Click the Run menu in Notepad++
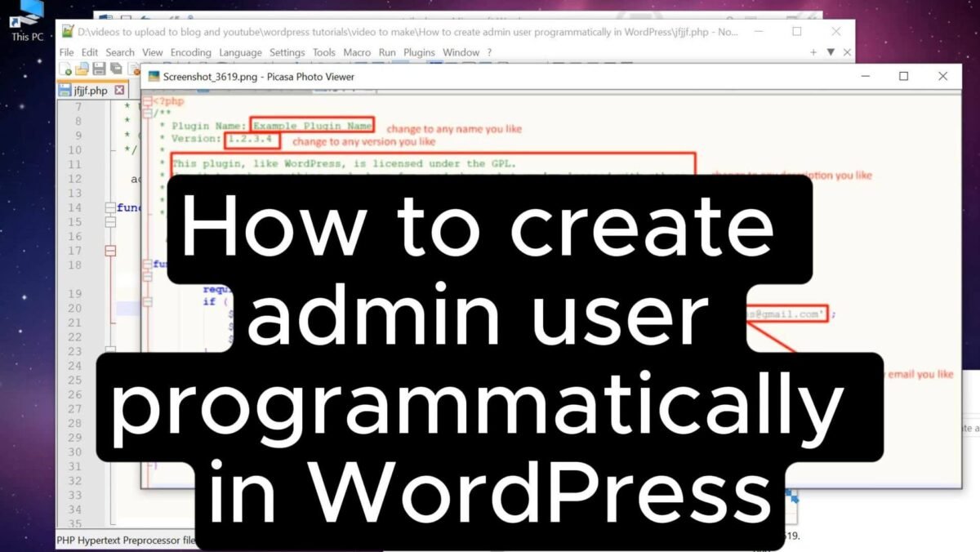The image size is (980, 552). coord(386,51)
